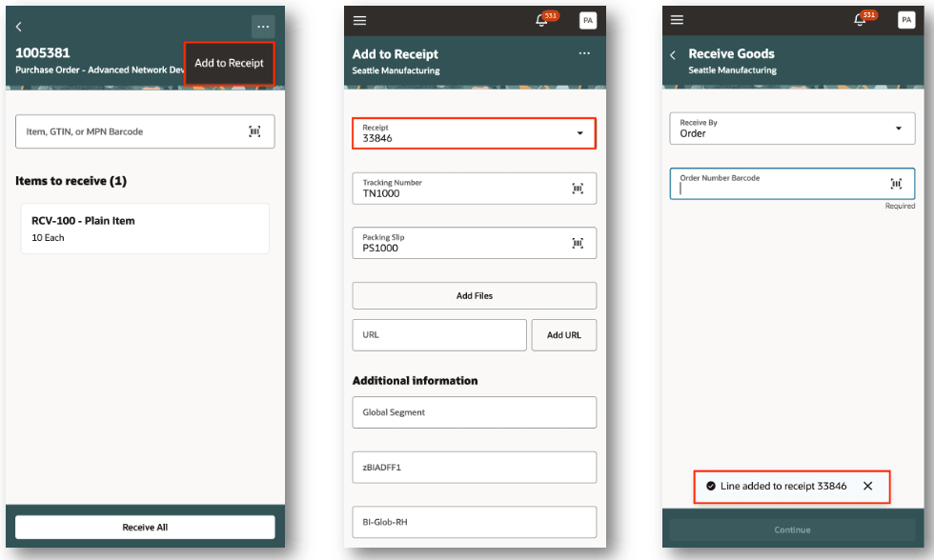Select the Items to receive (1) heading
The image size is (934, 560).
click(x=71, y=181)
